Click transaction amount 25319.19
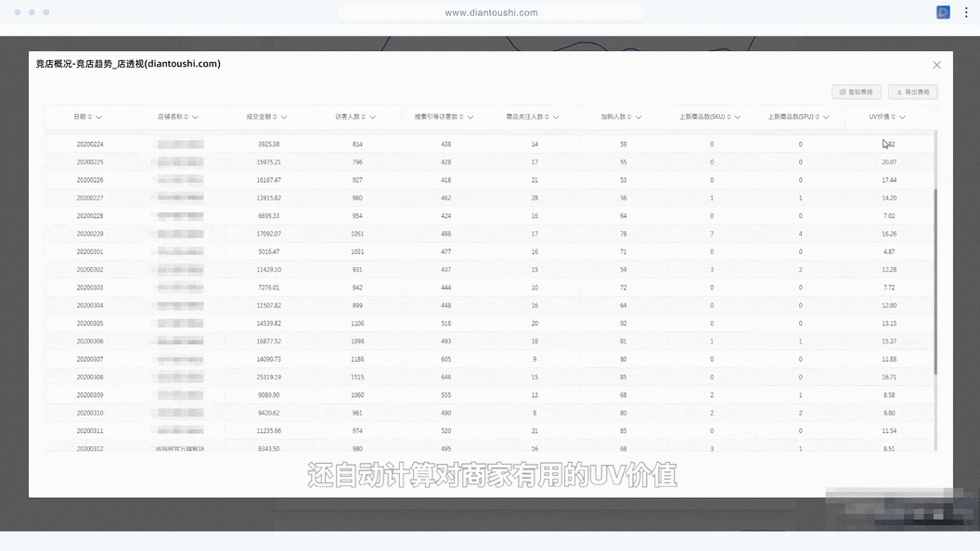Screen dimensions: 980x551 (269, 378)
